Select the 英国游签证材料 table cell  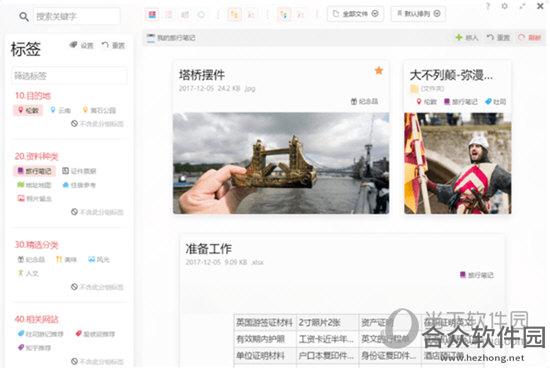265,322
